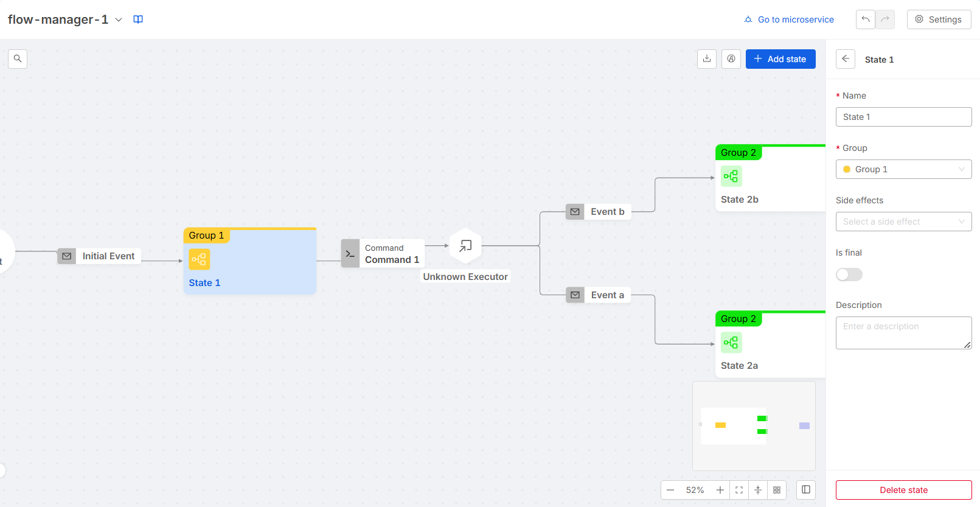Screen dimensions: 980x507
Task: Click the undo arrow button
Action: 865,19
